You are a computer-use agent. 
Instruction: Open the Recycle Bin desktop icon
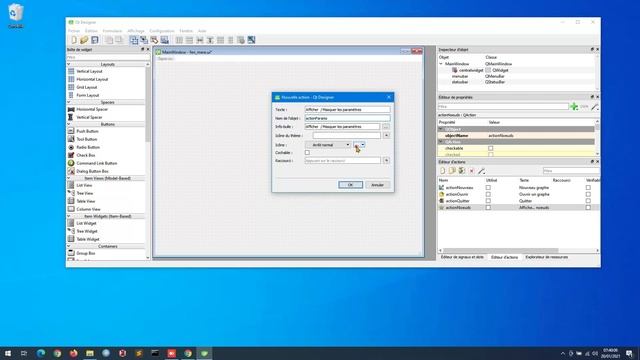16,16
